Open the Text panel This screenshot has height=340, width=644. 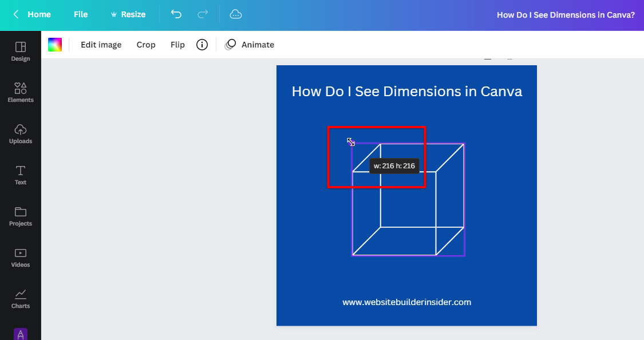coord(20,175)
